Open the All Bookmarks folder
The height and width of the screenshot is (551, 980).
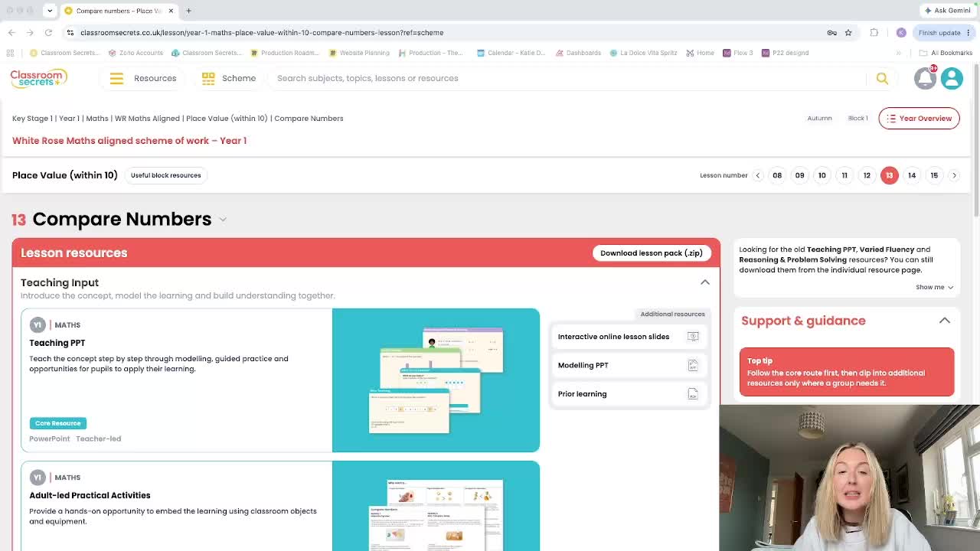(946, 53)
